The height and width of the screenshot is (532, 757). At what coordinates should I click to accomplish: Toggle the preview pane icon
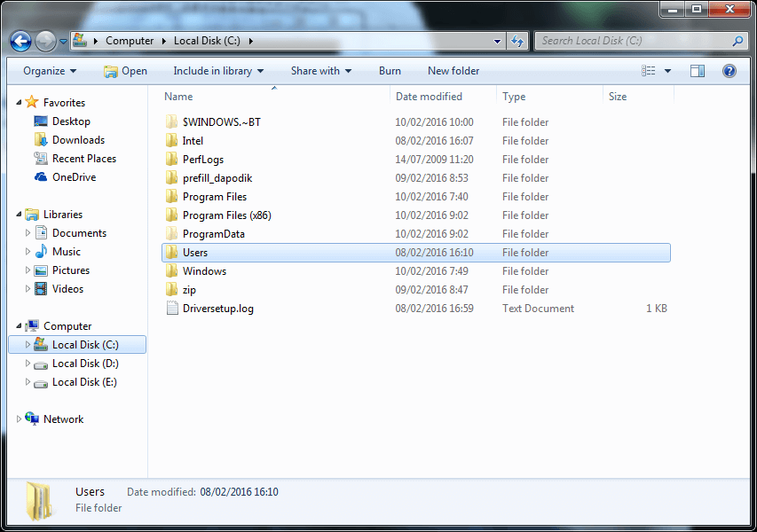698,71
